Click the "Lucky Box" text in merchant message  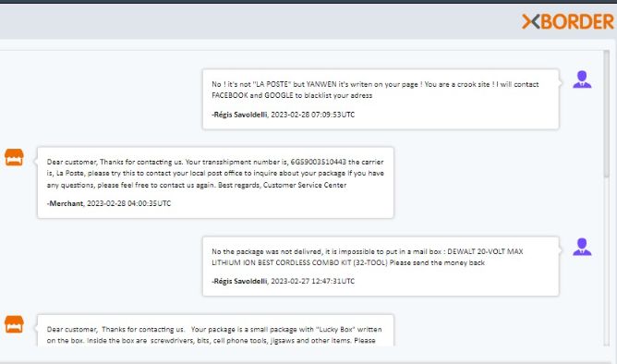pyautogui.click(x=335, y=329)
